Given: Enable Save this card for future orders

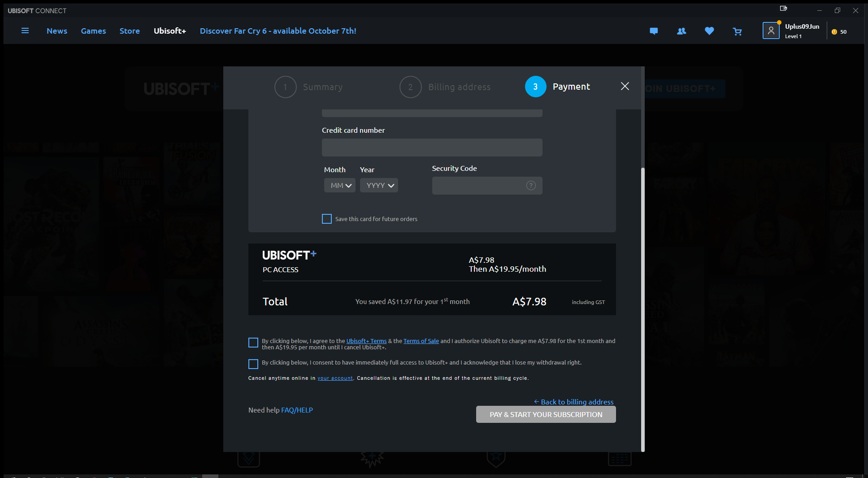Looking at the screenshot, I should [327, 219].
